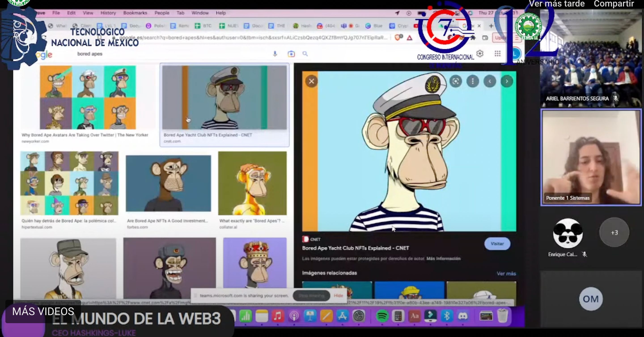The width and height of the screenshot is (644, 337).
Task: Open Numbers app in the dock
Action: (246, 316)
